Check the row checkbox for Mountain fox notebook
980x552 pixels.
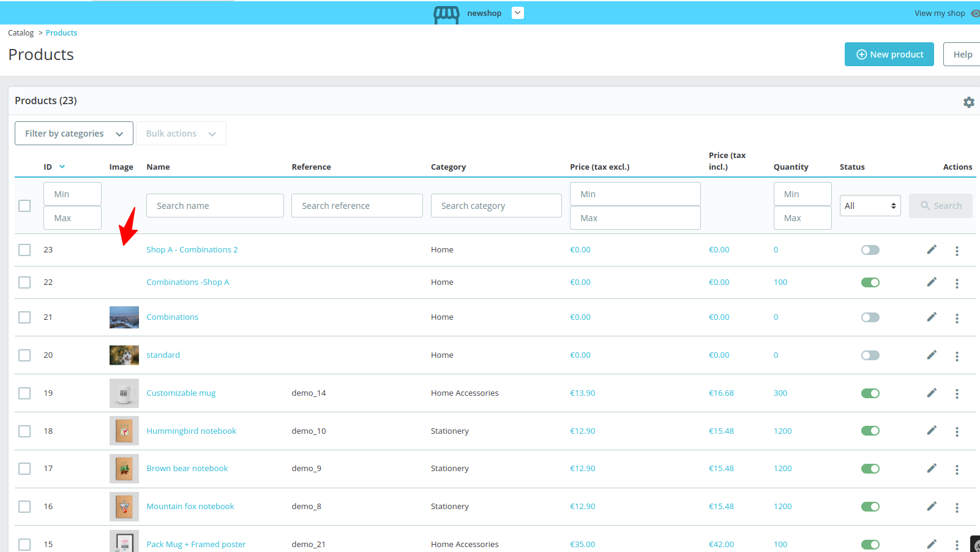24,507
